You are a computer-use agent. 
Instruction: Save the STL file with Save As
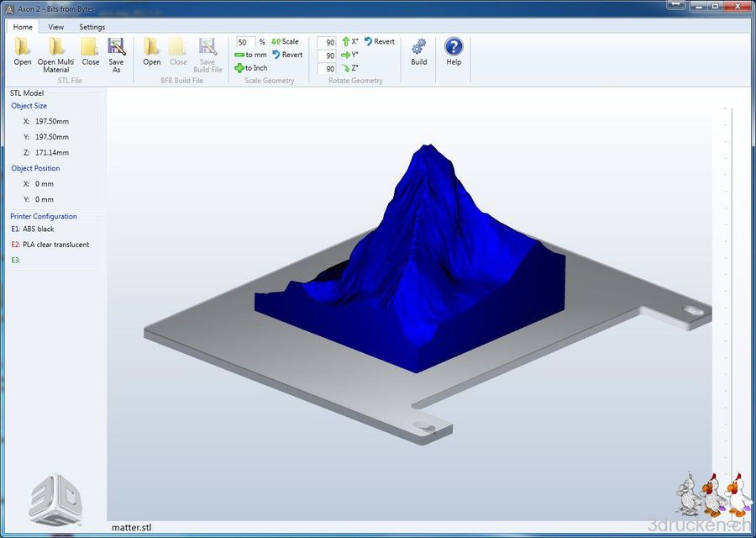click(x=117, y=53)
